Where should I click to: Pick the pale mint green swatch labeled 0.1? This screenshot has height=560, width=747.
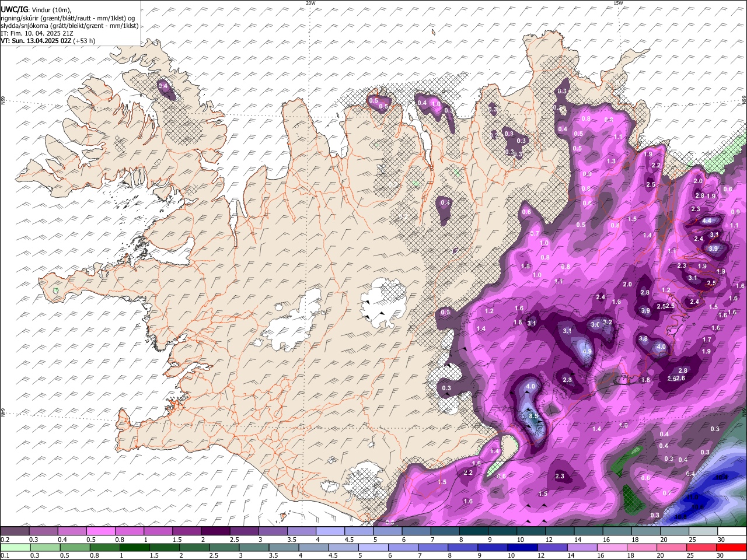15,548
